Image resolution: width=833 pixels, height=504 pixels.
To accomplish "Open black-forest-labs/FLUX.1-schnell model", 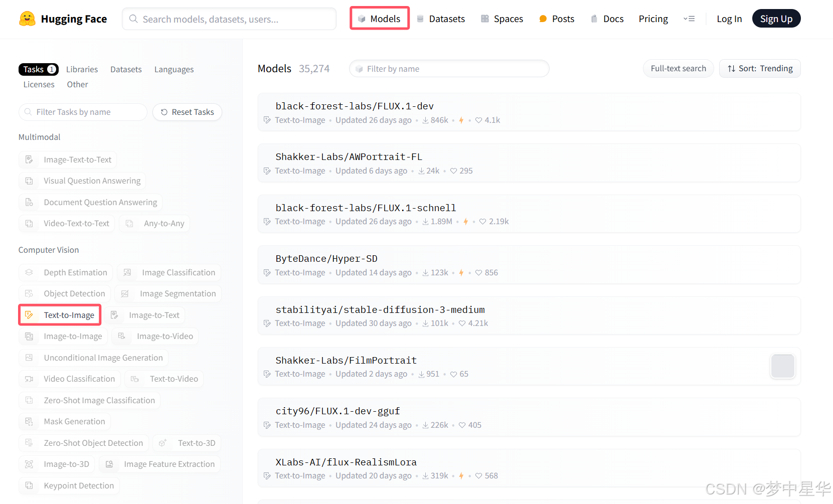I will (529, 214).
